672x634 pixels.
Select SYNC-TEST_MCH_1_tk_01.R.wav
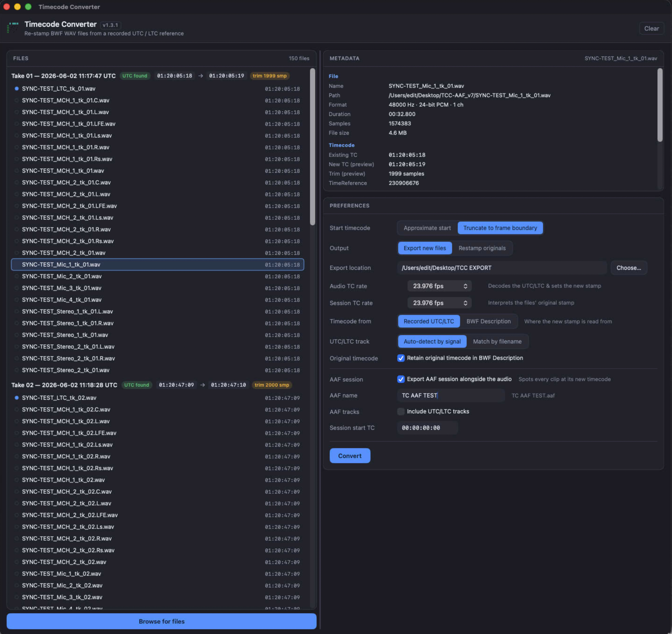click(x=158, y=147)
